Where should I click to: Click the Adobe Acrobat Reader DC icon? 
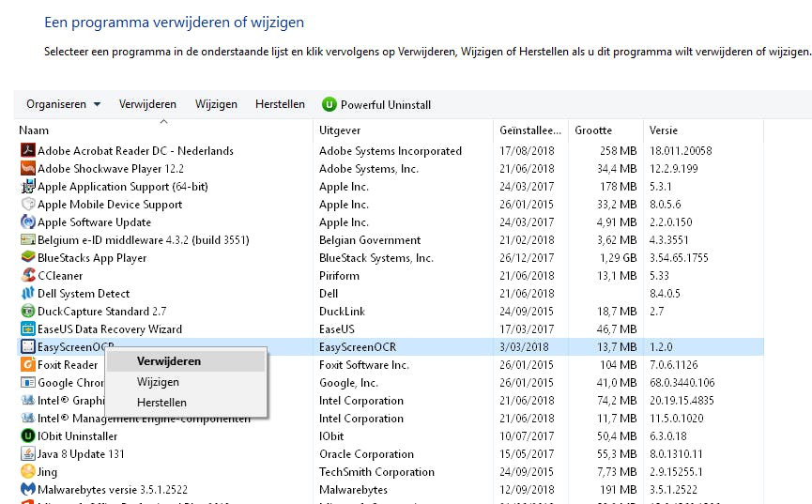pyautogui.click(x=27, y=150)
